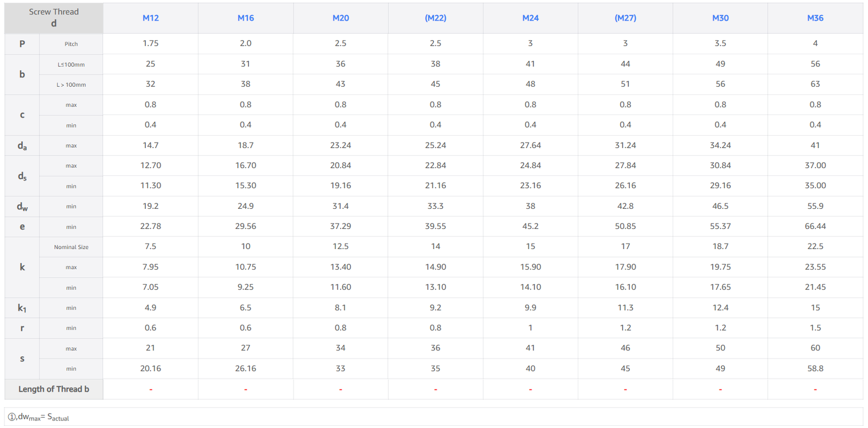Click the M12 pitch value 1.75
This screenshot has height=428, width=868.
[x=150, y=43]
